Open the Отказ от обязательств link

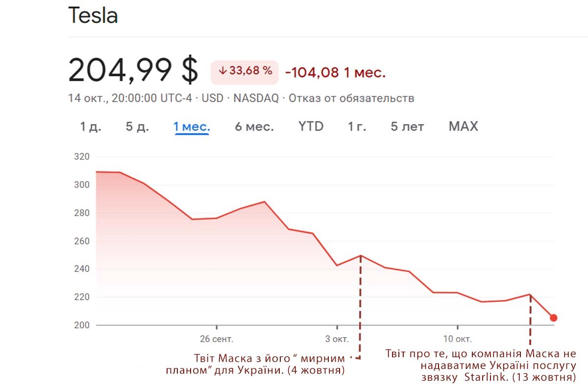(x=351, y=98)
